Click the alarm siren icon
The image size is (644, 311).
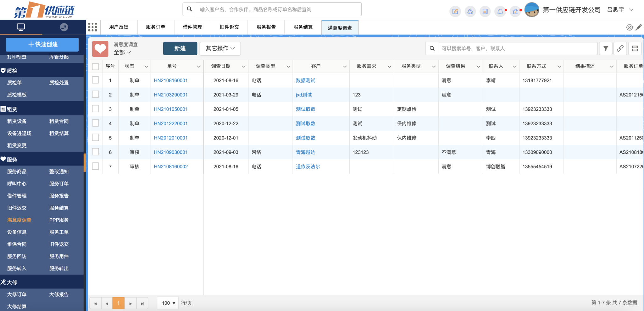(515, 12)
